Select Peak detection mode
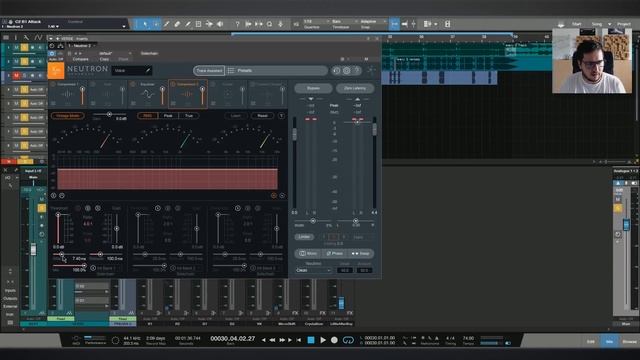 click(168, 116)
